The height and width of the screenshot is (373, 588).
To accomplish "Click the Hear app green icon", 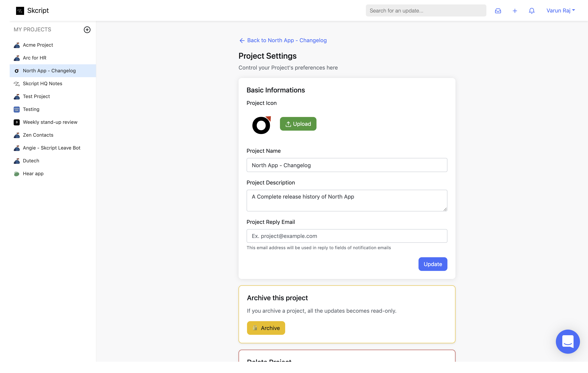I will point(17,174).
